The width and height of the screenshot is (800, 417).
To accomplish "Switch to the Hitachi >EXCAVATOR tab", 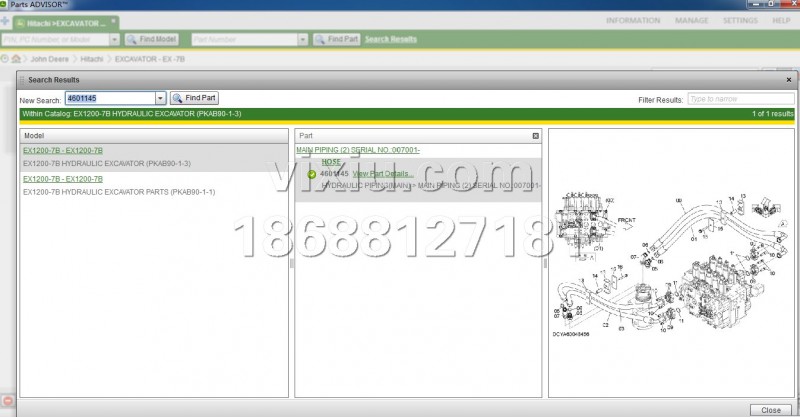I will tap(66, 23).
